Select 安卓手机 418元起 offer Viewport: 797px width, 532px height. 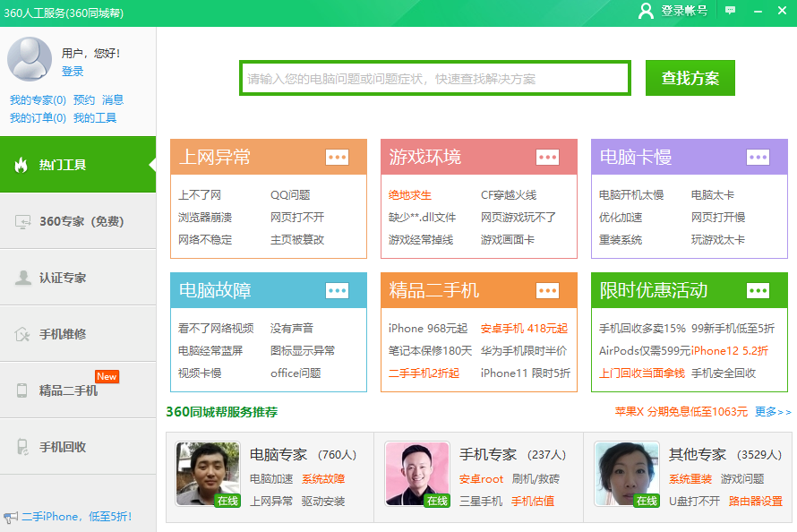[x=524, y=328]
